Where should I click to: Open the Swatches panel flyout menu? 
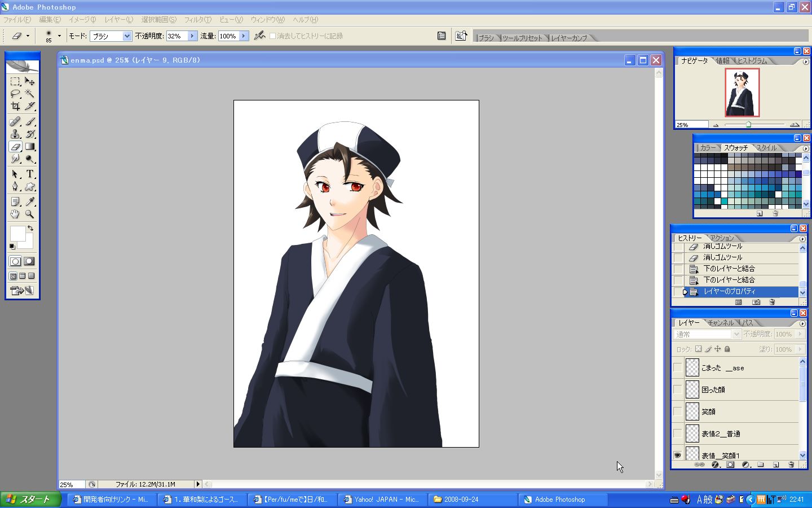tap(805, 148)
